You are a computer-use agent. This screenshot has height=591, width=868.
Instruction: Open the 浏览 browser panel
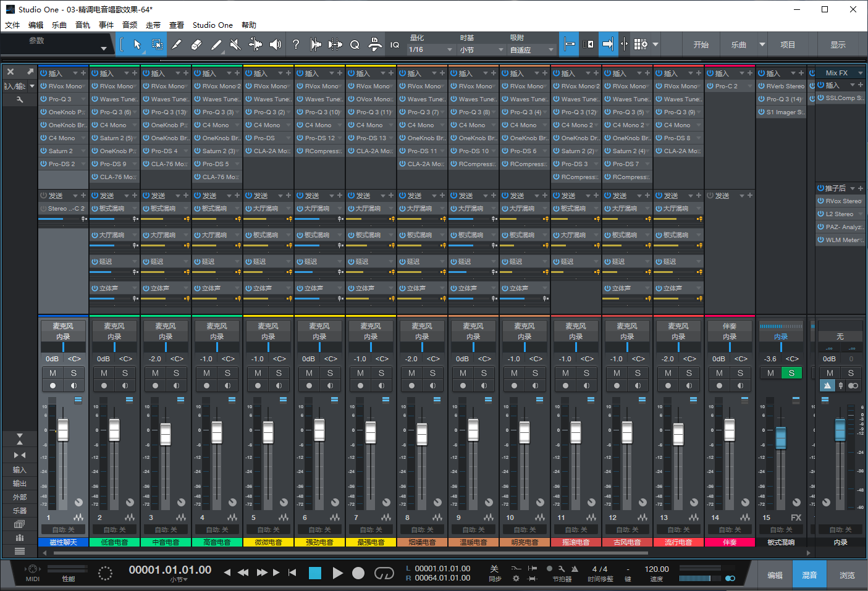point(848,574)
